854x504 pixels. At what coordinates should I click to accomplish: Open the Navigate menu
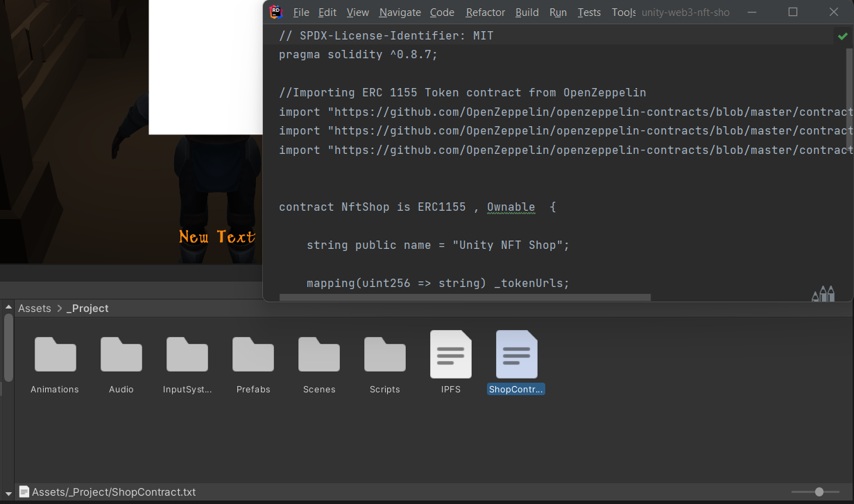point(400,12)
